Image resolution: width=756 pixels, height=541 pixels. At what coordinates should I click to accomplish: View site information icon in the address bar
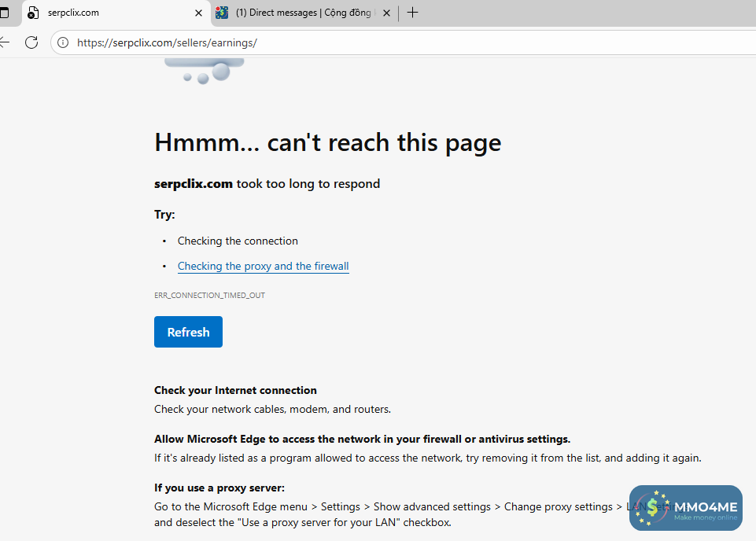(x=63, y=43)
